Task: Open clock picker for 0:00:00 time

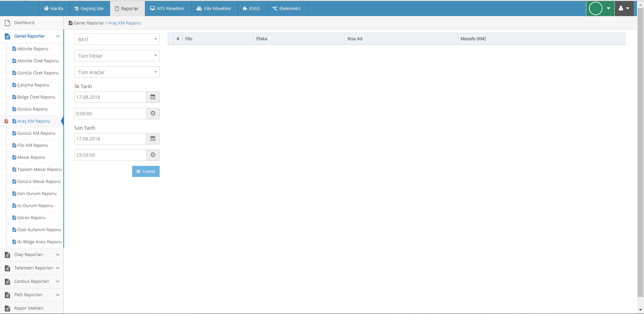Action: click(153, 114)
